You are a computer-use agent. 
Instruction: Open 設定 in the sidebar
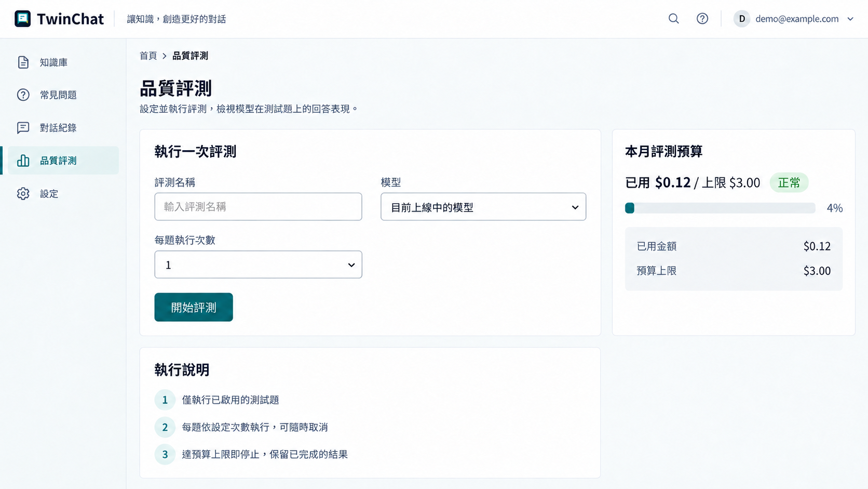(63, 194)
